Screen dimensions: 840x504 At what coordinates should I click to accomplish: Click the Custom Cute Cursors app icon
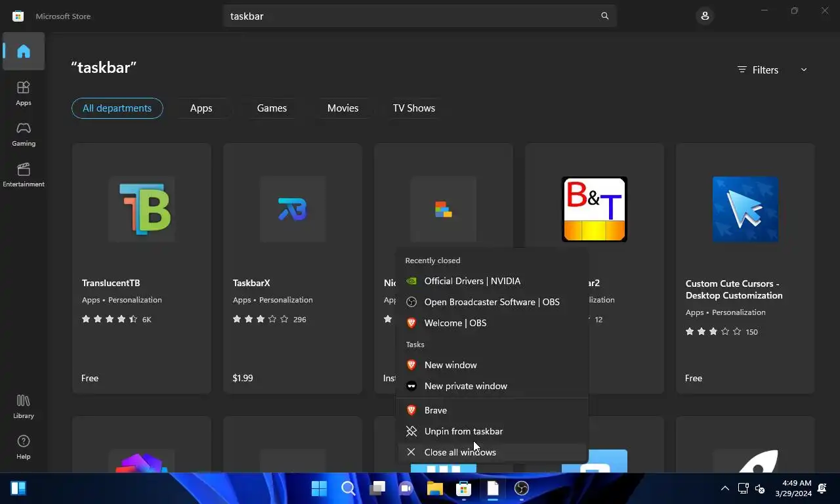click(745, 209)
